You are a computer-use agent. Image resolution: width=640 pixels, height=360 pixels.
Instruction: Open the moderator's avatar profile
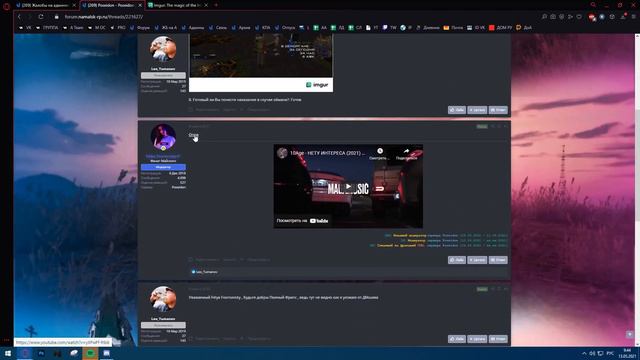tap(163, 137)
